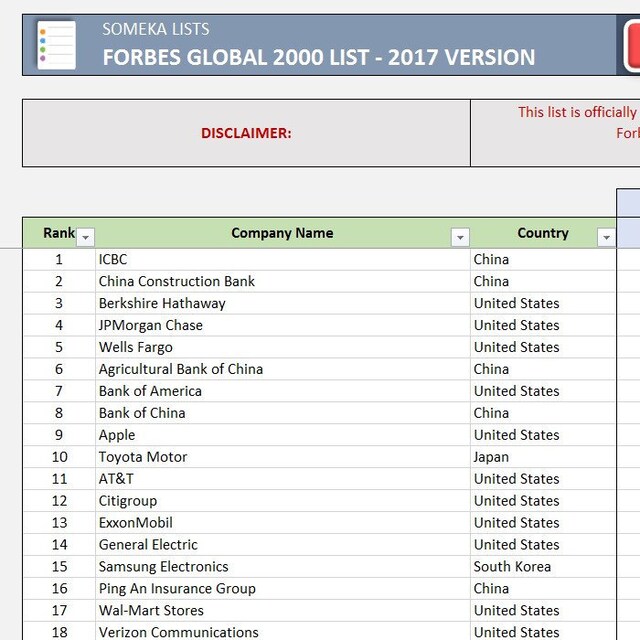Click the Someka list notepad icon
This screenshot has height=640, width=640.
point(56,45)
